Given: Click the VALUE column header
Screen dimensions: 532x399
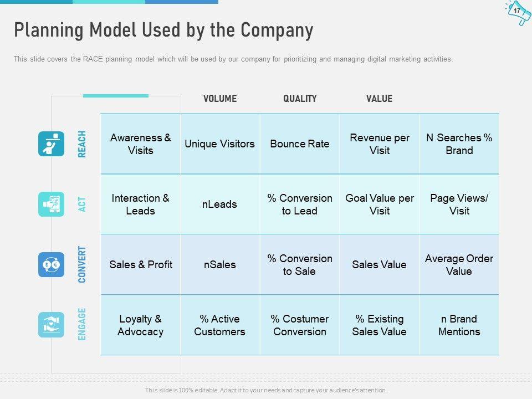Looking at the screenshot, I should [379, 99].
